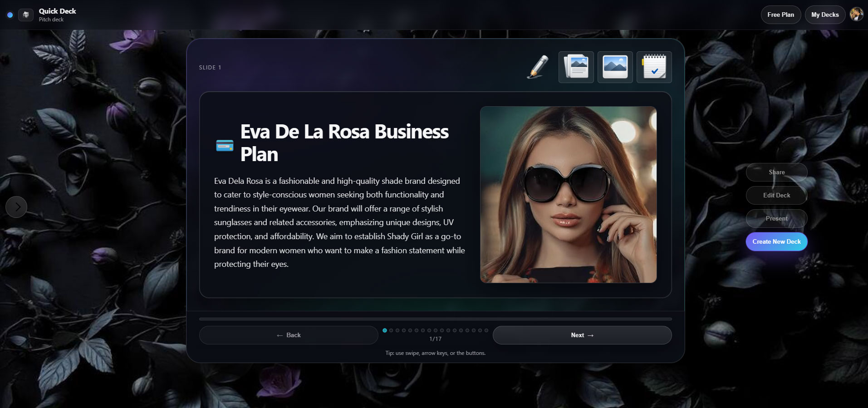Go to the Next slide

point(582,335)
